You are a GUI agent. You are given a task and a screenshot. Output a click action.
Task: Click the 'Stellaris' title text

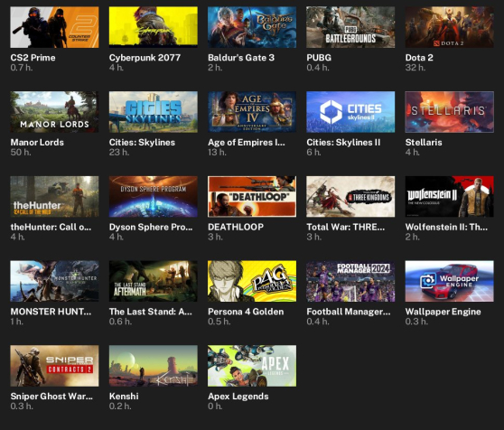[424, 142]
